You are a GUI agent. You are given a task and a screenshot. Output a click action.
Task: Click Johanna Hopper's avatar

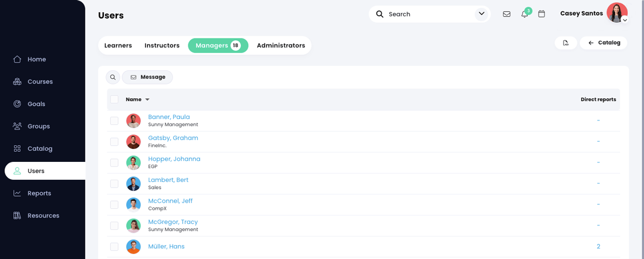(x=134, y=162)
